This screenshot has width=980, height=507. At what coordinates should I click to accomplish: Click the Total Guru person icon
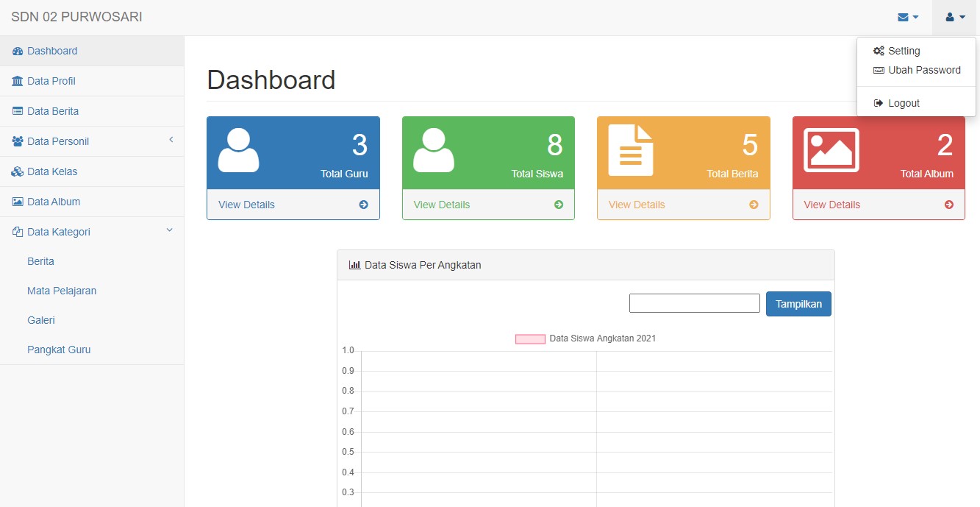pos(238,151)
